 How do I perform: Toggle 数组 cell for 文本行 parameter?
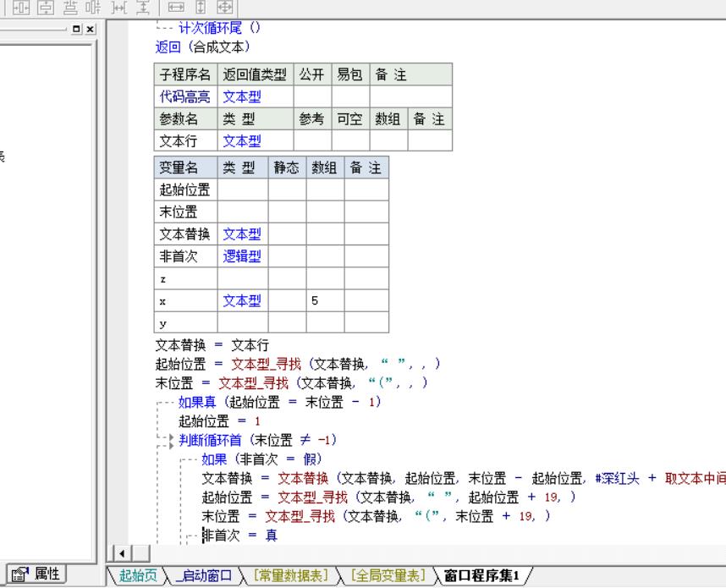[388, 140]
